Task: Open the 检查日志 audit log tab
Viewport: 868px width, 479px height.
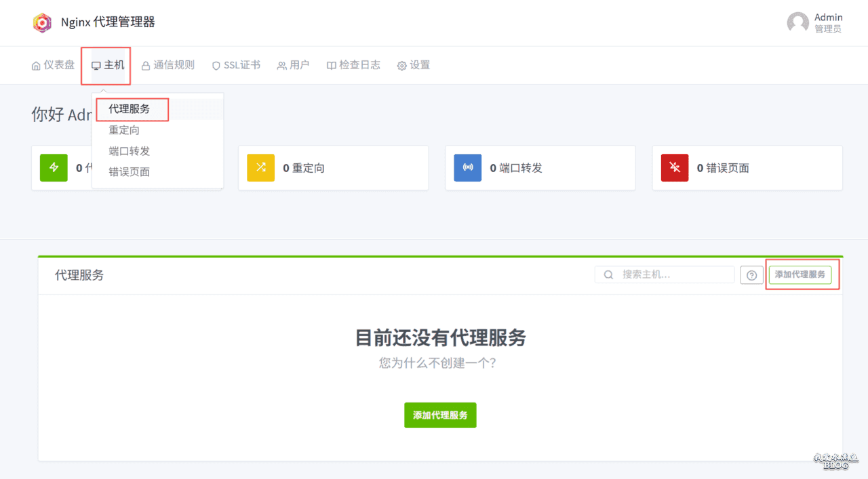Action: click(353, 66)
